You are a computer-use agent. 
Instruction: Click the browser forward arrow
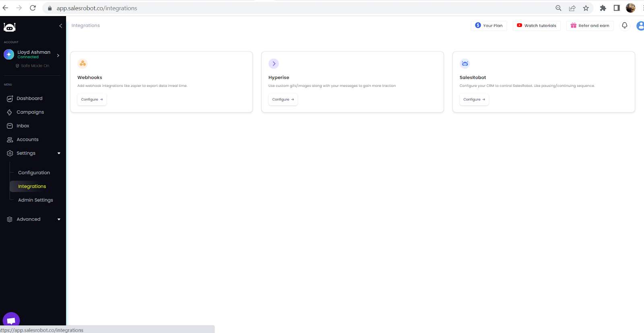click(19, 8)
